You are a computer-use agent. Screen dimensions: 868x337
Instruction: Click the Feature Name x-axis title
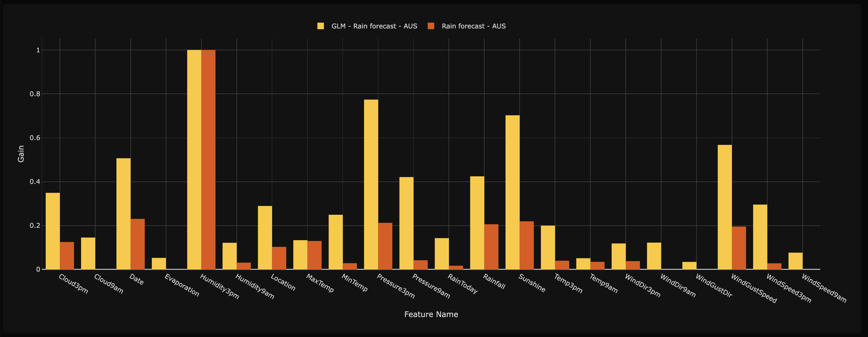(x=431, y=314)
